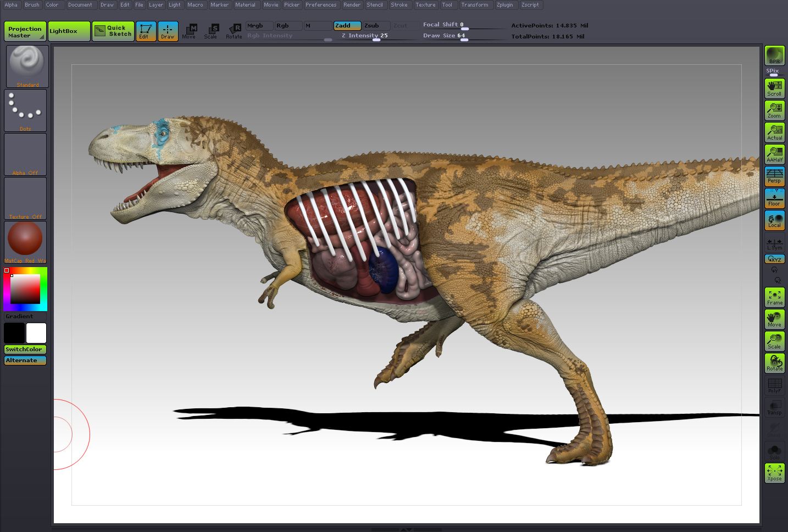788x532 pixels.
Task: Set view to Actual size
Action: [774, 132]
